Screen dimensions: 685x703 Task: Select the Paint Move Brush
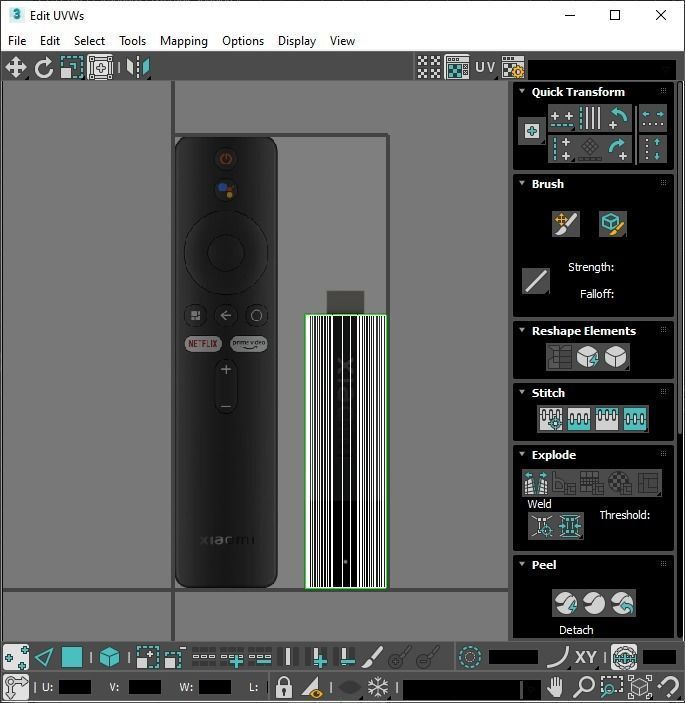(x=566, y=224)
